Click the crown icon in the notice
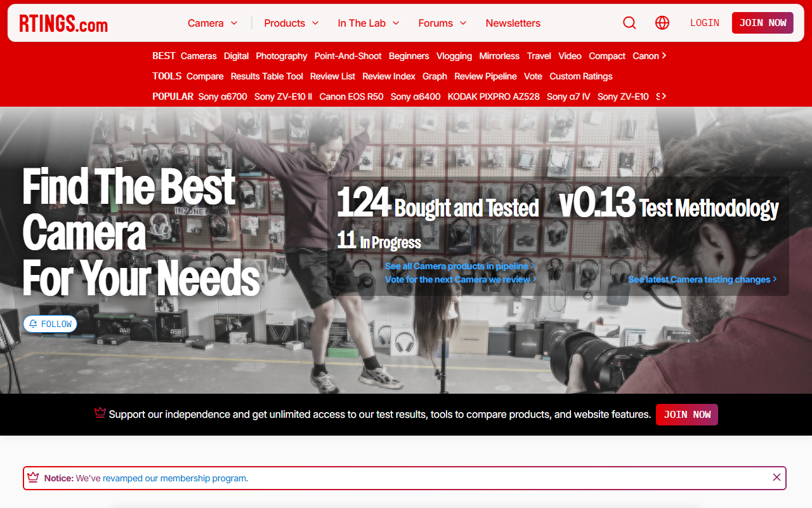 pyautogui.click(x=33, y=478)
